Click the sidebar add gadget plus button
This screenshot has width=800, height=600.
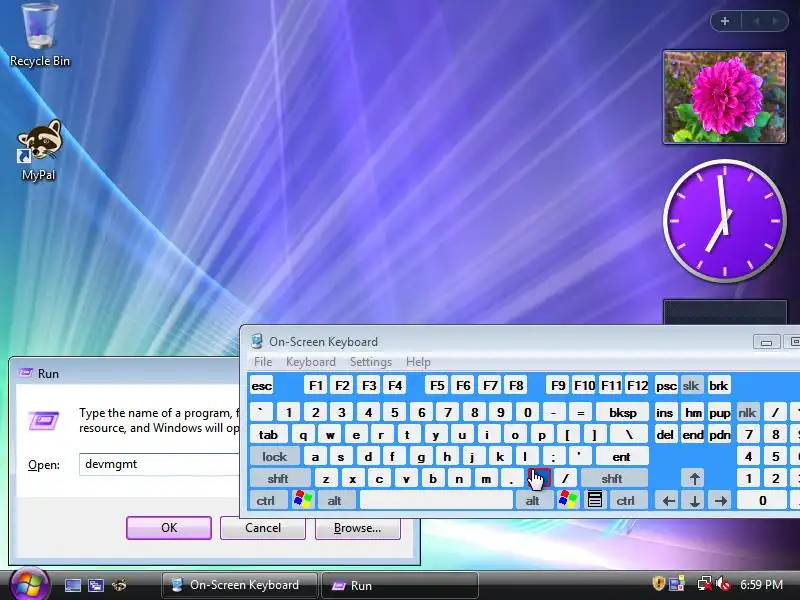click(725, 21)
